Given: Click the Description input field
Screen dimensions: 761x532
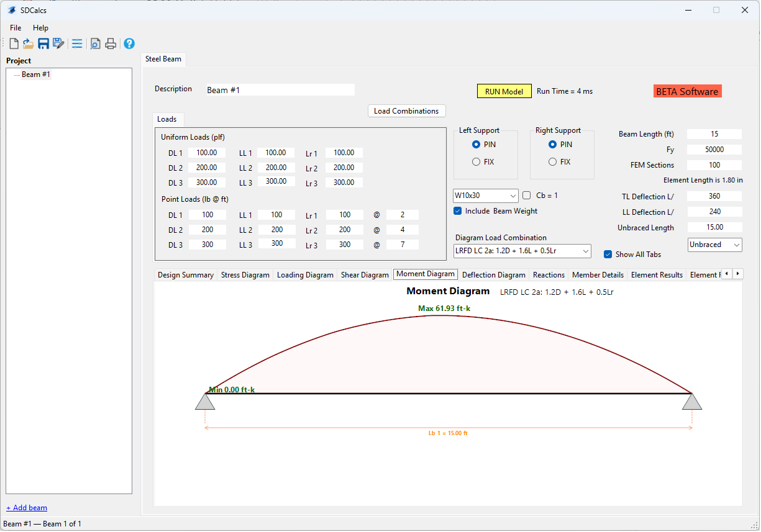Looking at the screenshot, I should 280,90.
